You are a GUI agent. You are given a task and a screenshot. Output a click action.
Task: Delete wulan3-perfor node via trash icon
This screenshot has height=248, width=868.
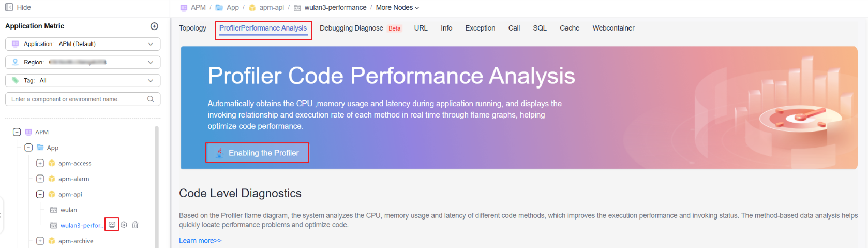[135, 225]
